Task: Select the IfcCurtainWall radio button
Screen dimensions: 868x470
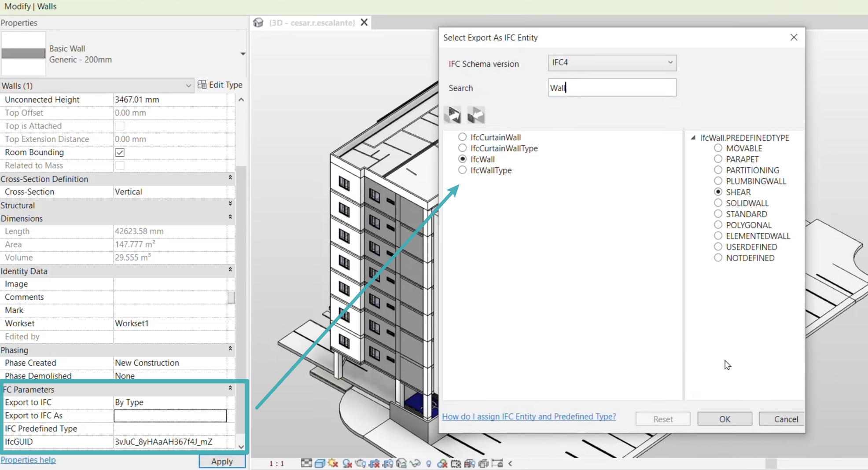Action: (462, 137)
